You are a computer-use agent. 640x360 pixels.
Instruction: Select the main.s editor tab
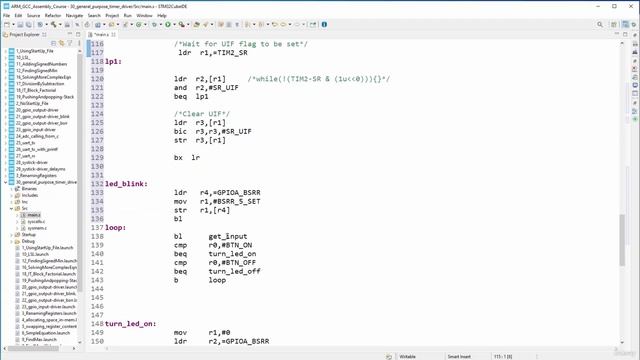pyautogui.click(x=101, y=35)
